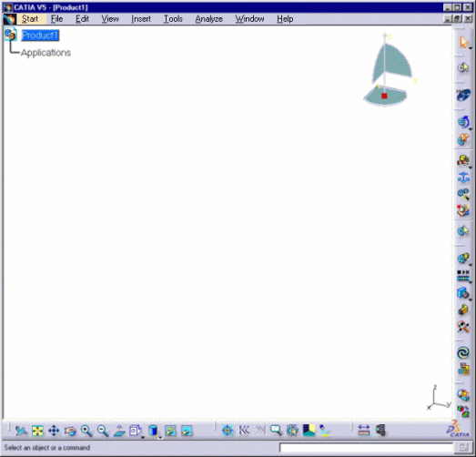The height and width of the screenshot is (457, 476).
Task: Open the Tools menu
Action: click(173, 19)
